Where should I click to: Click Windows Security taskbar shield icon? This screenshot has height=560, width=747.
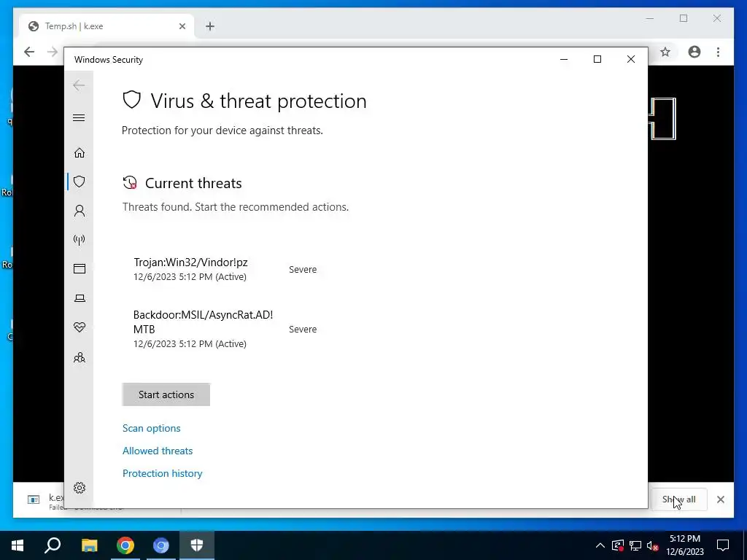[x=197, y=545]
